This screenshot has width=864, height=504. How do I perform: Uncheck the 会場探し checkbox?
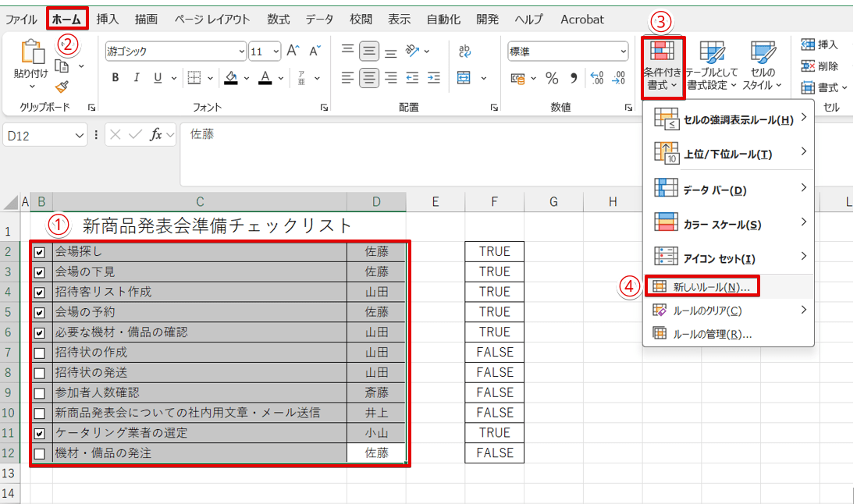[40, 253]
